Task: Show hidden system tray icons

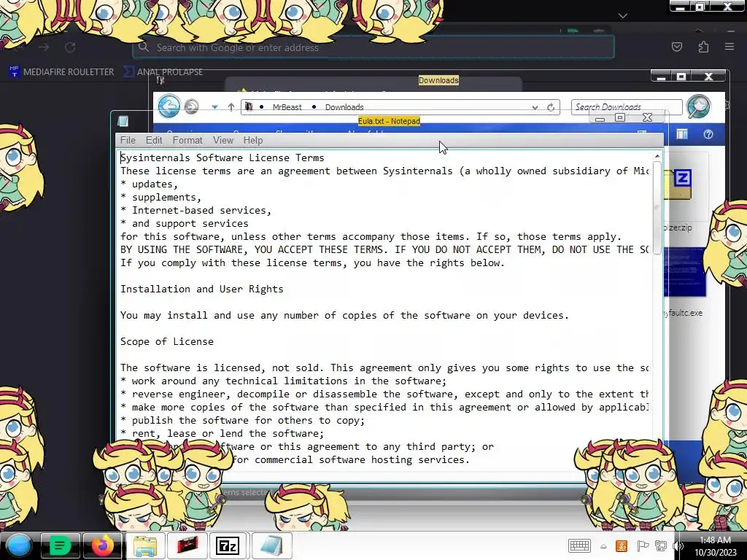Action: (x=603, y=547)
